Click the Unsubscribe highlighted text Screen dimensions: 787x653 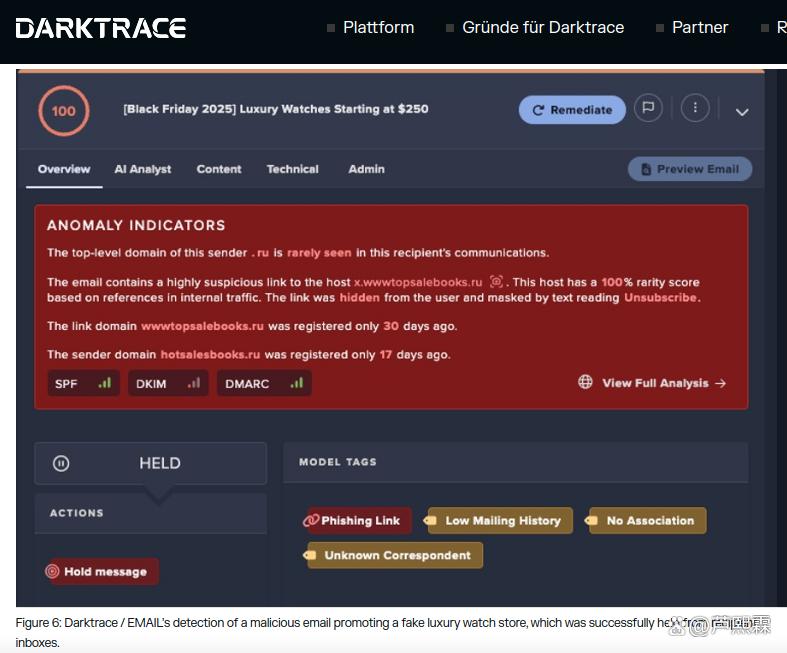click(x=661, y=298)
